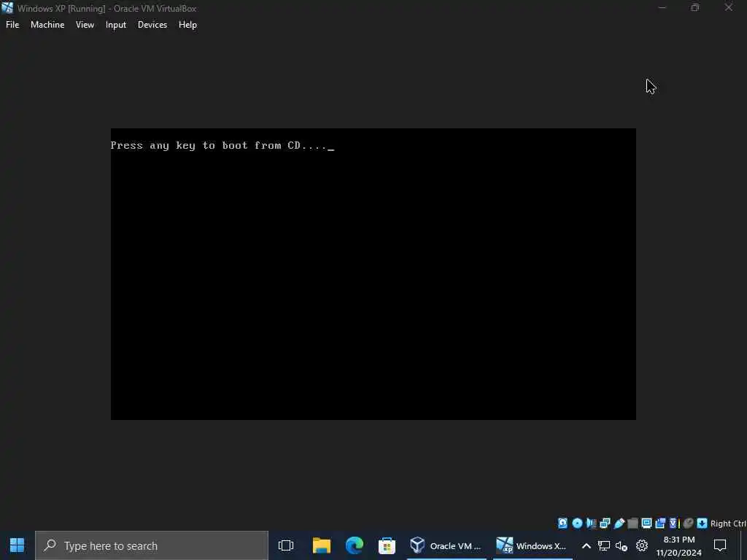The width and height of the screenshot is (747, 560).
Task: Open the clock showing 8:31 PM
Action: tap(679, 545)
